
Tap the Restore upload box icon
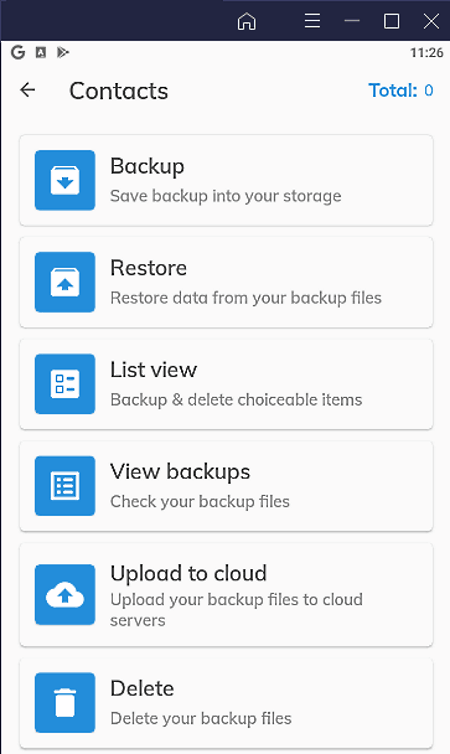65,282
